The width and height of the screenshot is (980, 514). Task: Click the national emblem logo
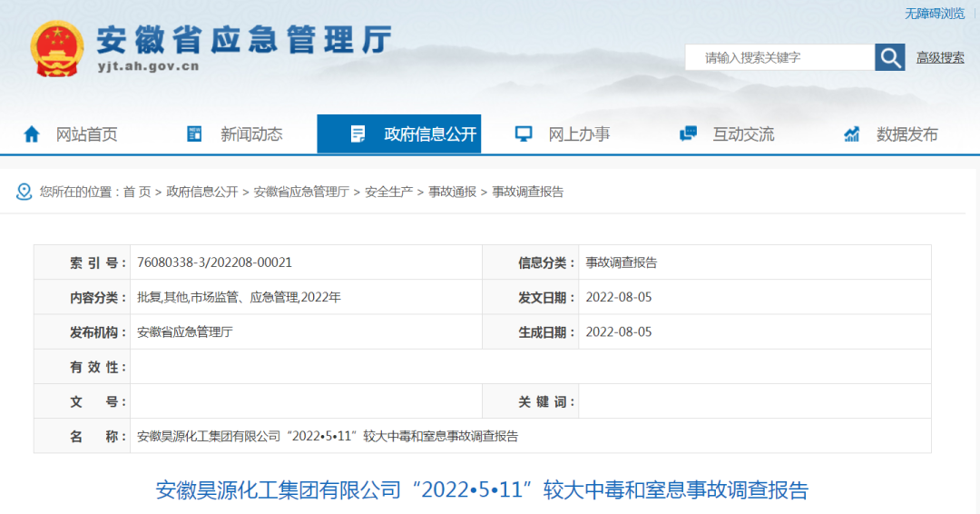58,48
